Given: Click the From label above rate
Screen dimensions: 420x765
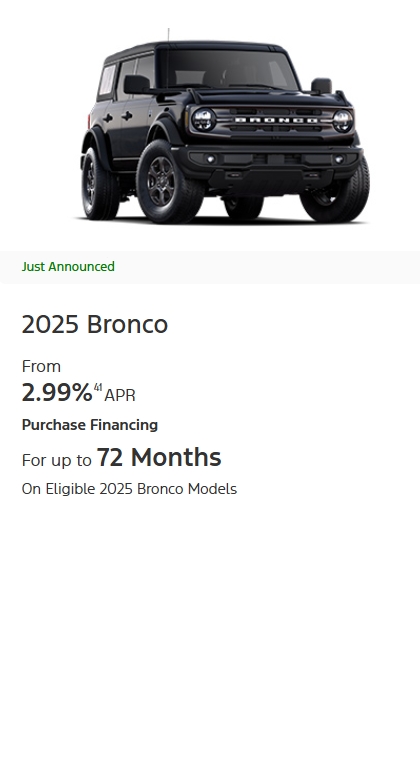Looking at the screenshot, I should pyautogui.click(x=41, y=366).
